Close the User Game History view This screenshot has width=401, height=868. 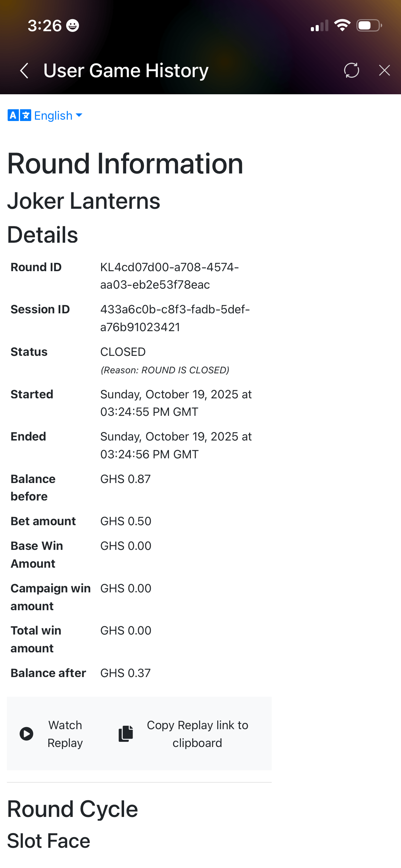(x=384, y=70)
